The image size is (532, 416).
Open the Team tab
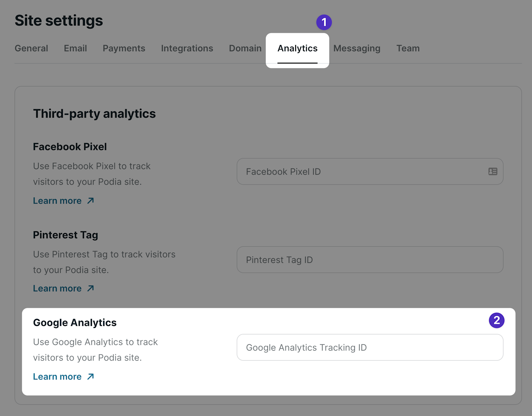tap(408, 48)
